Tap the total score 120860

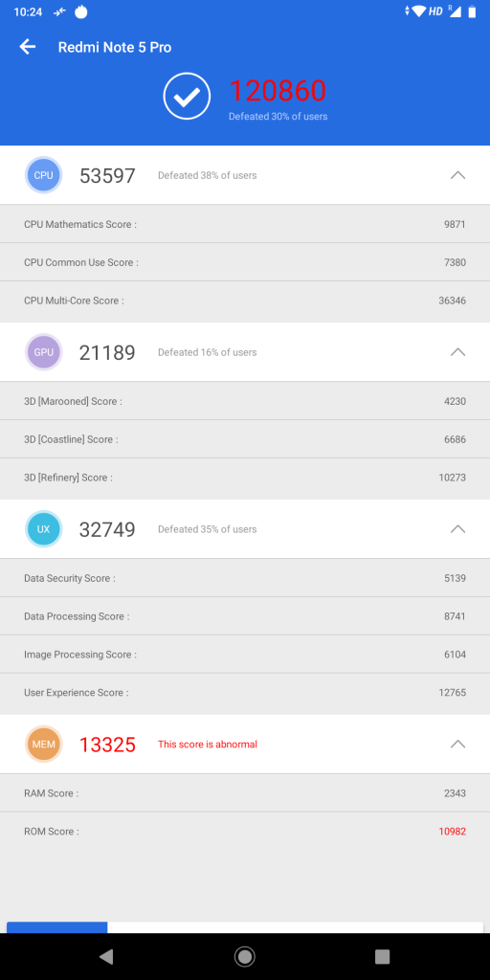[x=278, y=91]
